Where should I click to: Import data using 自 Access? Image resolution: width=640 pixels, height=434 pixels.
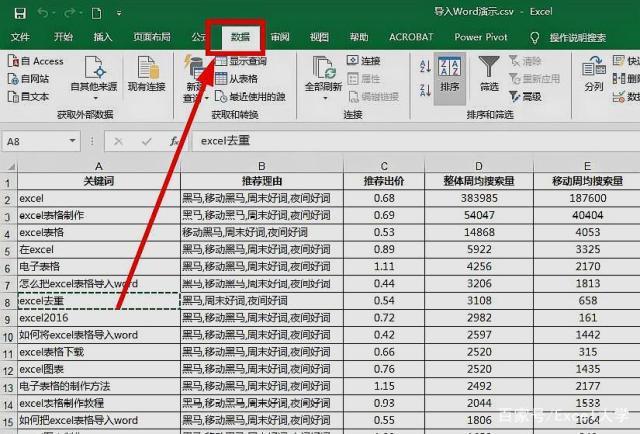coord(36,61)
